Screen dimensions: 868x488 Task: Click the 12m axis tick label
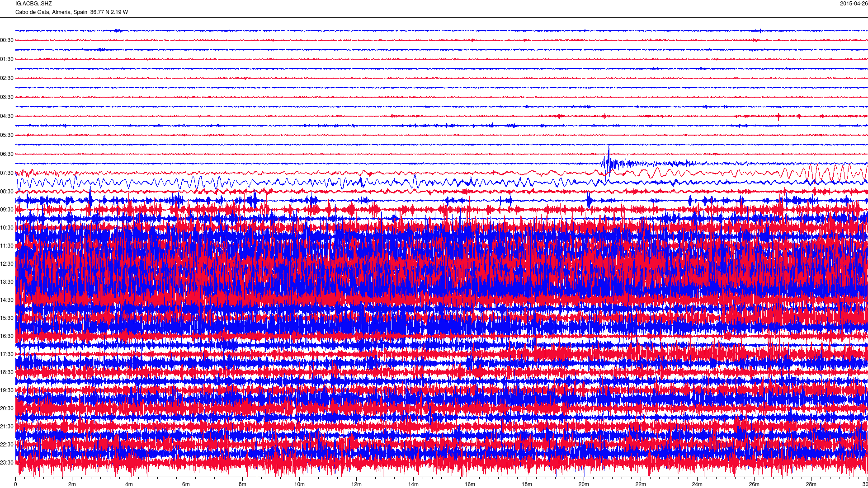click(x=356, y=484)
